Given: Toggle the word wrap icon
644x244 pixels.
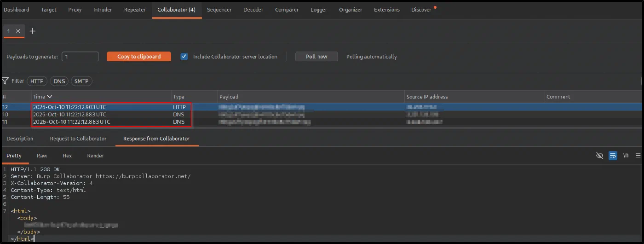Looking at the screenshot, I should pyautogui.click(x=613, y=156).
